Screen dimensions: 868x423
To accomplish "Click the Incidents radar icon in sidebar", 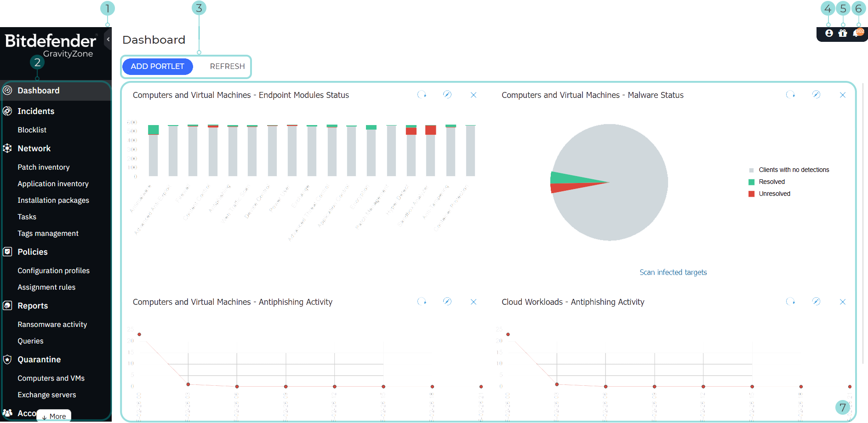I will coord(7,111).
